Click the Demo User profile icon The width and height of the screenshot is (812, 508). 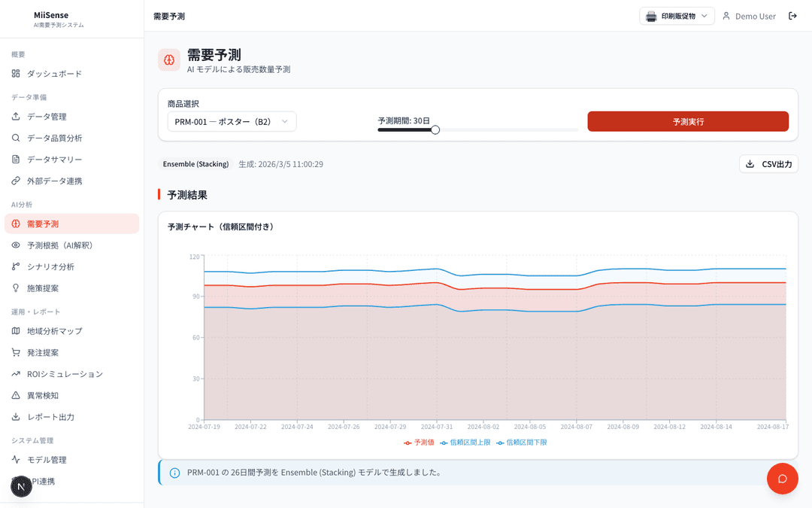pos(726,16)
